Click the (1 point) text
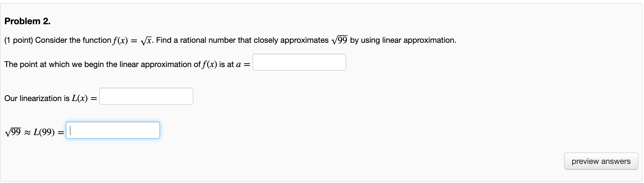This screenshot has width=644, height=183. tap(19, 40)
